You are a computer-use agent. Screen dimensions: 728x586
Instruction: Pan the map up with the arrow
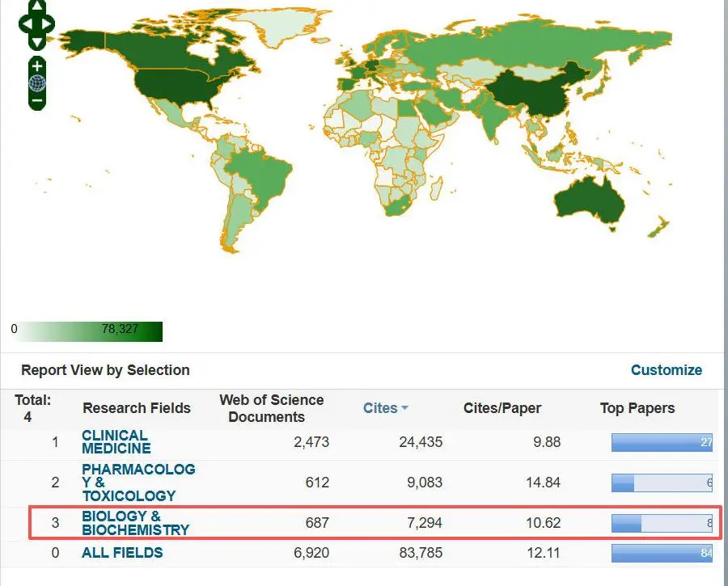point(36,7)
